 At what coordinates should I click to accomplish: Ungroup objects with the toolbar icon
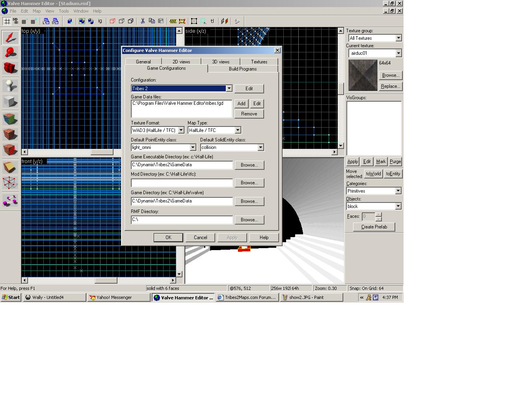91,21
